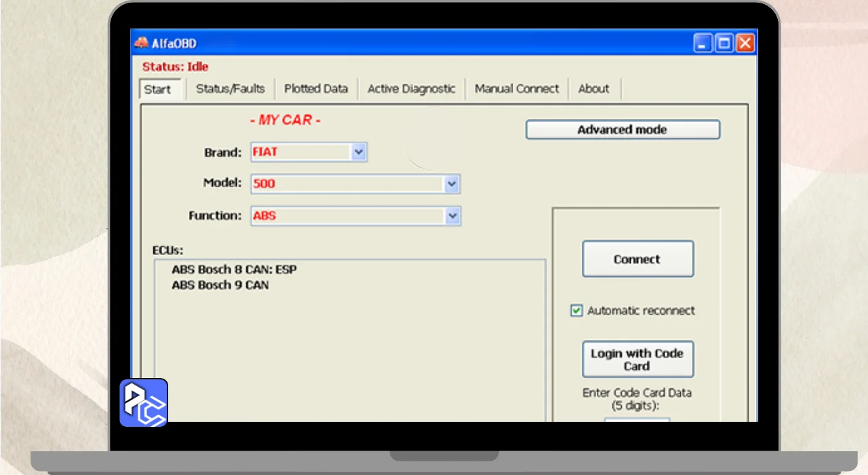Click the Connect button
The width and height of the screenshot is (868, 475).
637,259
